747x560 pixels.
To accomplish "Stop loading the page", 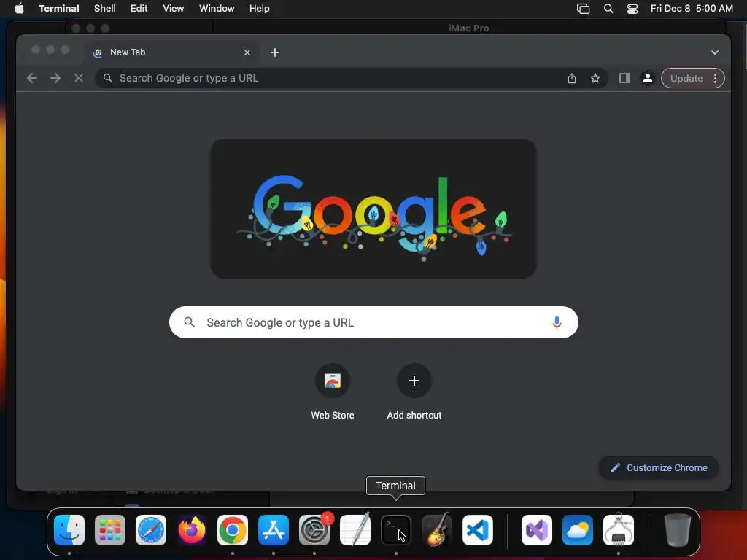I will pyautogui.click(x=79, y=78).
